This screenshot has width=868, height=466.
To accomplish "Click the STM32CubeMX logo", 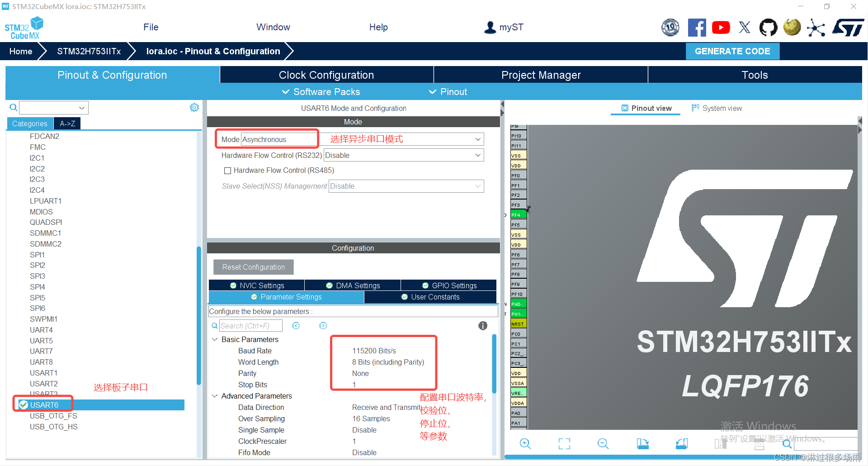I will click(24, 28).
